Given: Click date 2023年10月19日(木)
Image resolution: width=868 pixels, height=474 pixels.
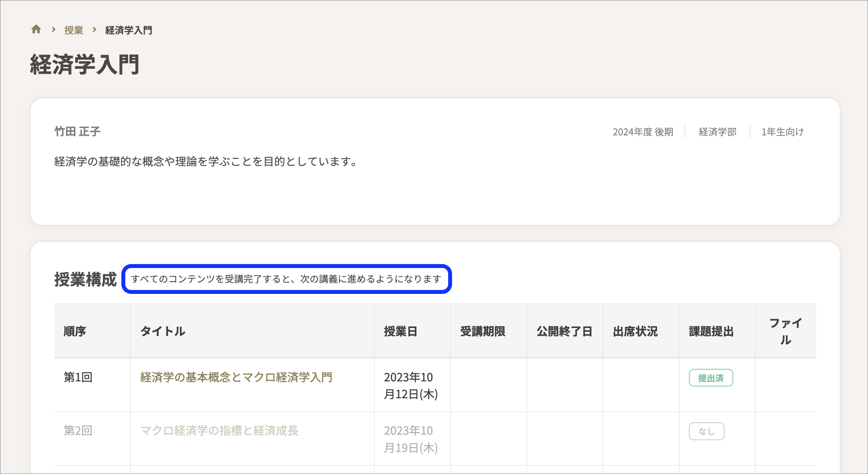Looking at the screenshot, I should [411, 439].
